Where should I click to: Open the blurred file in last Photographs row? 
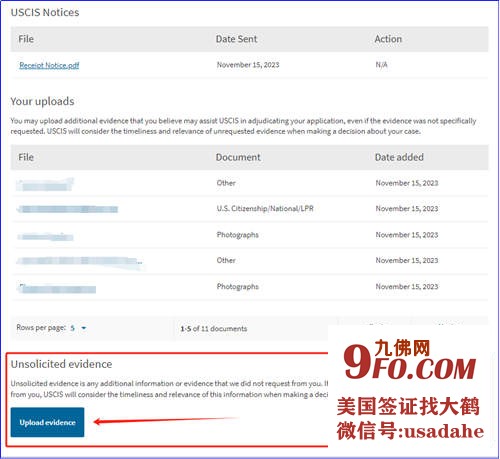(57, 289)
